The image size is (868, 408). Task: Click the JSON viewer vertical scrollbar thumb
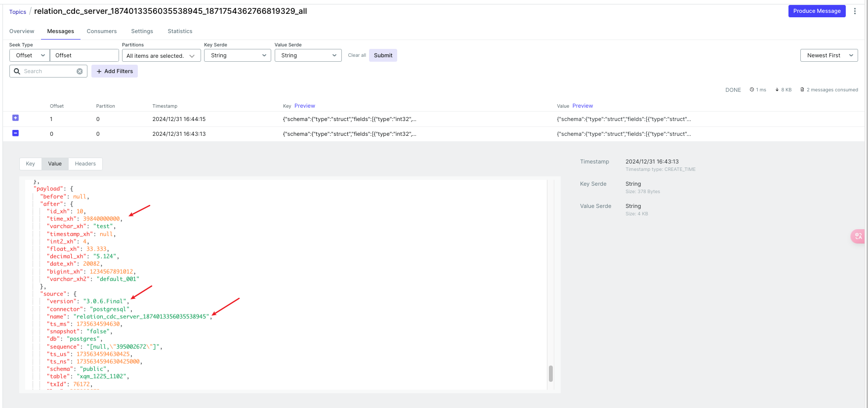[x=550, y=373]
